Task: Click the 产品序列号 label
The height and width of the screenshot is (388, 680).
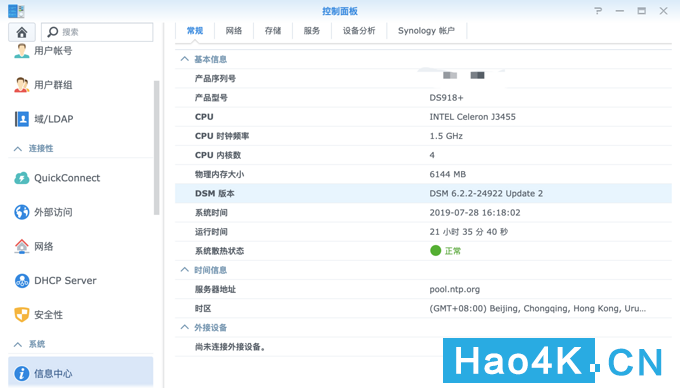Action: pyautogui.click(x=215, y=78)
